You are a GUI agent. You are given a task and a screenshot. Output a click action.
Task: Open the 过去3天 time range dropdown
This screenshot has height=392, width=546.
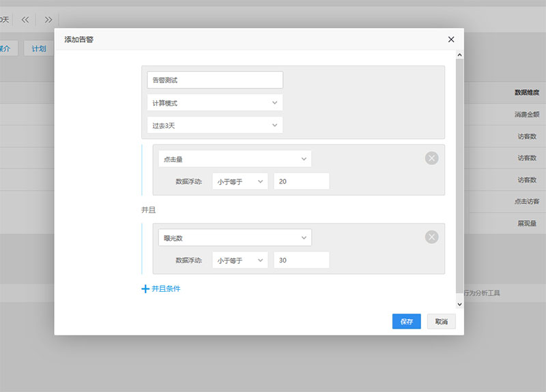pyautogui.click(x=215, y=125)
